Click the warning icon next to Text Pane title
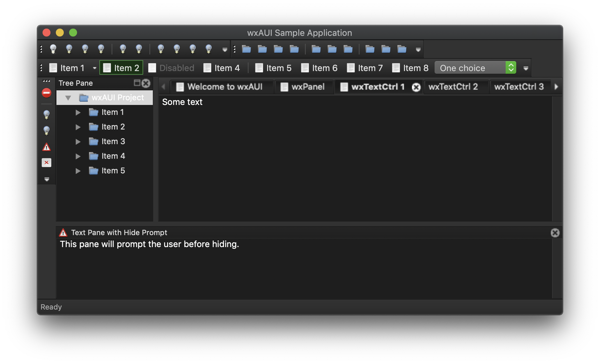Screen dimensions: 600x364 [62, 232]
